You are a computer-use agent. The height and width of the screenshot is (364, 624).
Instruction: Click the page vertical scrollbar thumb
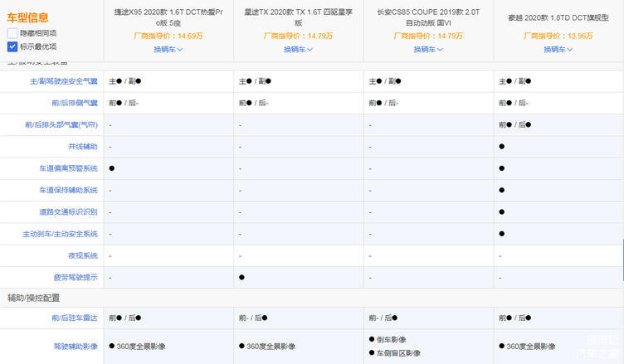pos(623,260)
